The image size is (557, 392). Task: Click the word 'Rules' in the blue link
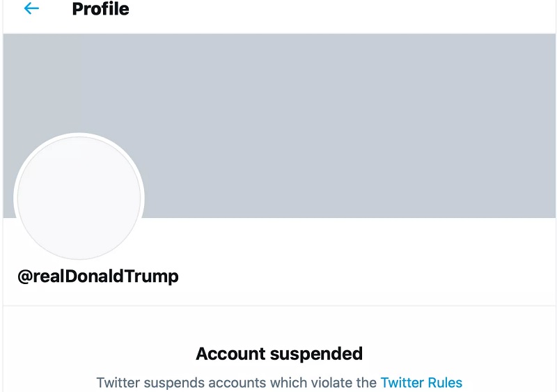click(x=444, y=382)
